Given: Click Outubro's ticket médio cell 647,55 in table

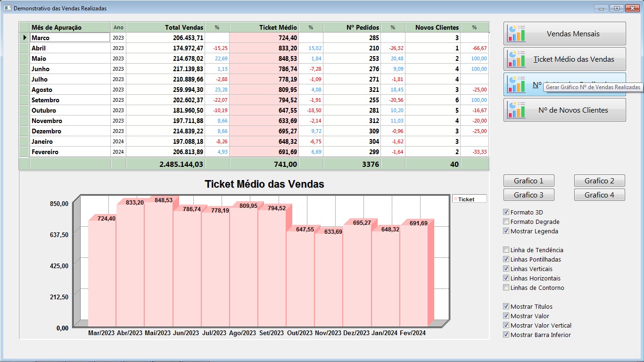Looking at the screenshot, I should [264, 110].
